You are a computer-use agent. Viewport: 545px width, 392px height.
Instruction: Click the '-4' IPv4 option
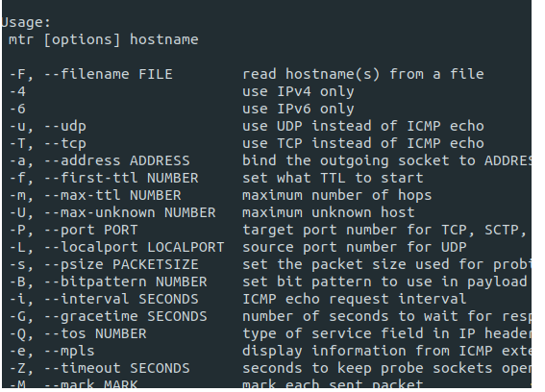tap(17, 91)
